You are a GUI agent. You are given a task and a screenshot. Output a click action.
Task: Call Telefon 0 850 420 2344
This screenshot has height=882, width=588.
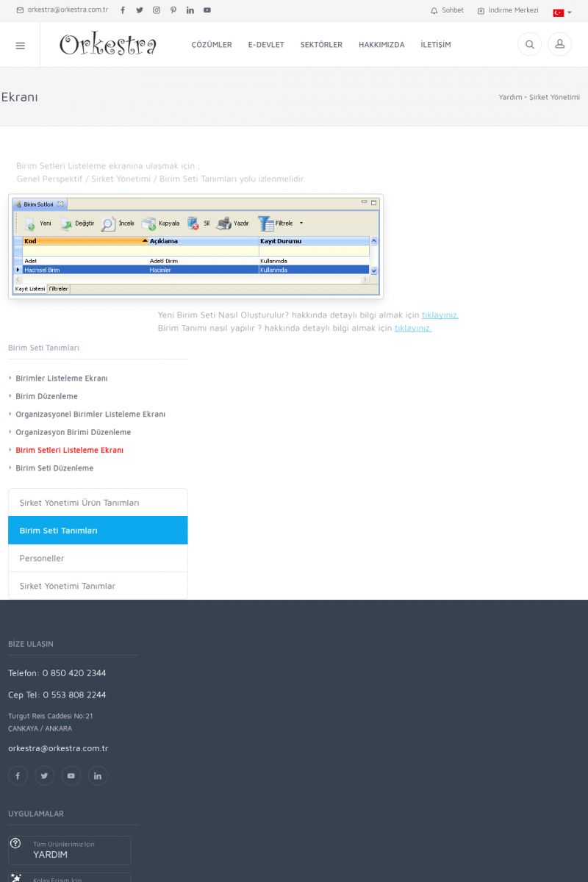click(x=57, y=673)
